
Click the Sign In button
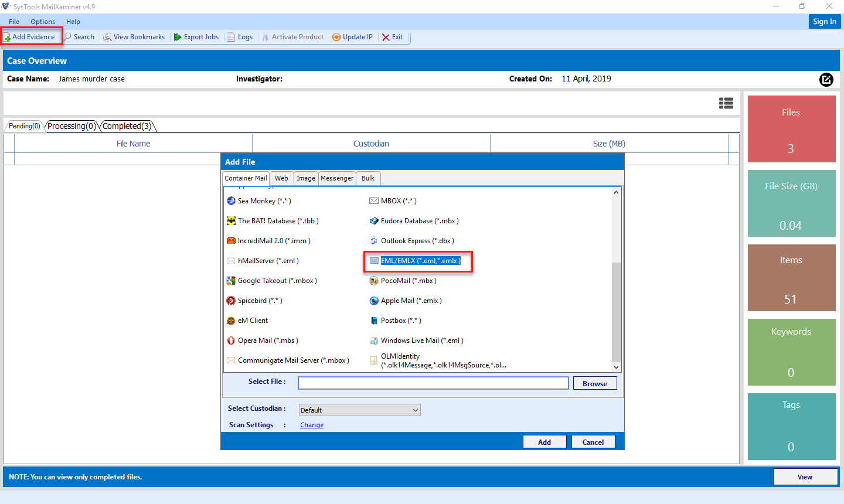tap(825, 21)
